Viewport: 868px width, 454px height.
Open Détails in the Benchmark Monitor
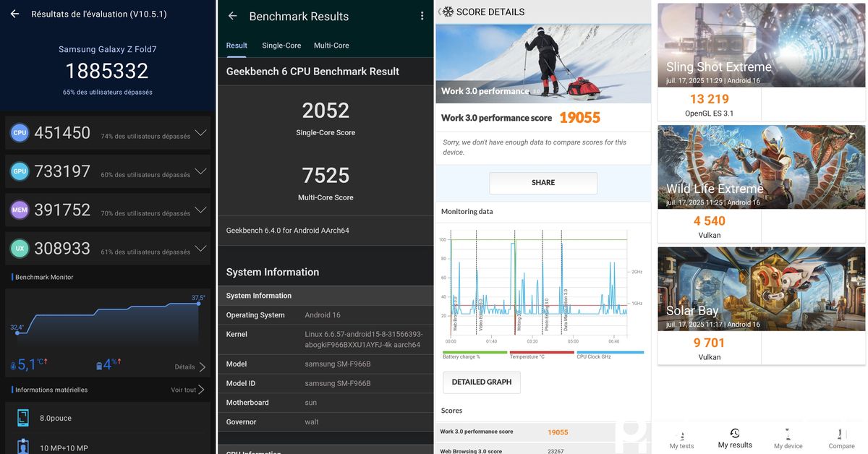click(x=190, y=367)
